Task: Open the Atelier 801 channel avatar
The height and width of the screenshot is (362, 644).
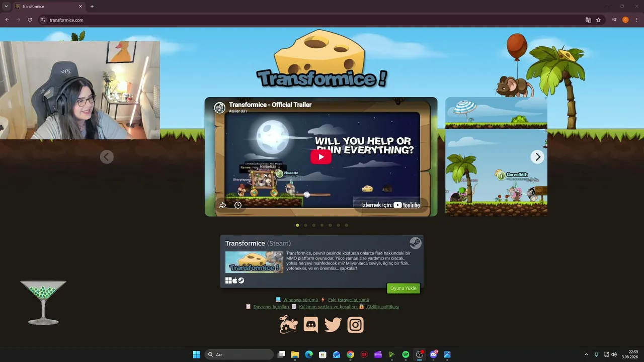Action: point(219,108)
